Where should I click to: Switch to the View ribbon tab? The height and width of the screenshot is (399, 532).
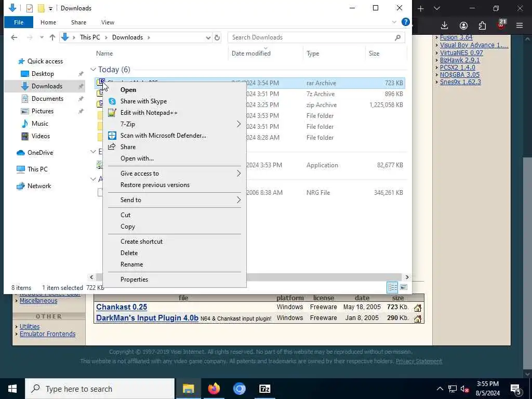click(x=108, y=22)
